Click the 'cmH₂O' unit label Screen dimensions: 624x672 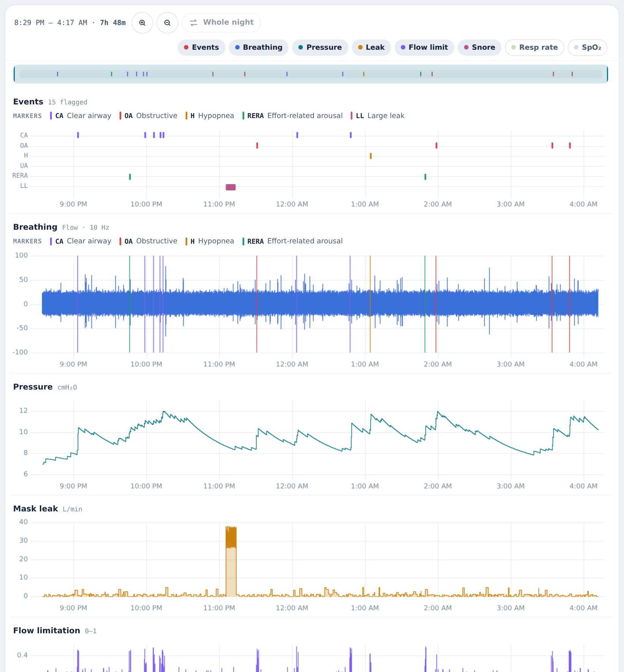(x=67, y=387)
